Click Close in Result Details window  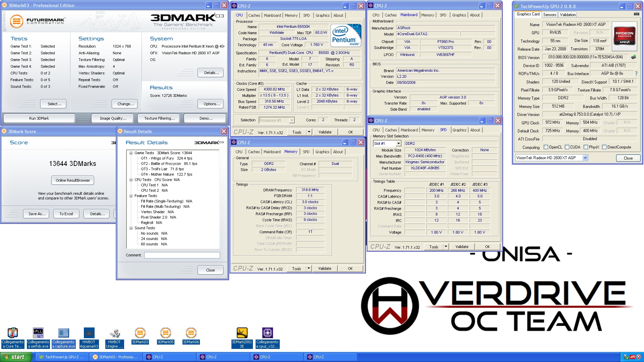pos(210,270)
